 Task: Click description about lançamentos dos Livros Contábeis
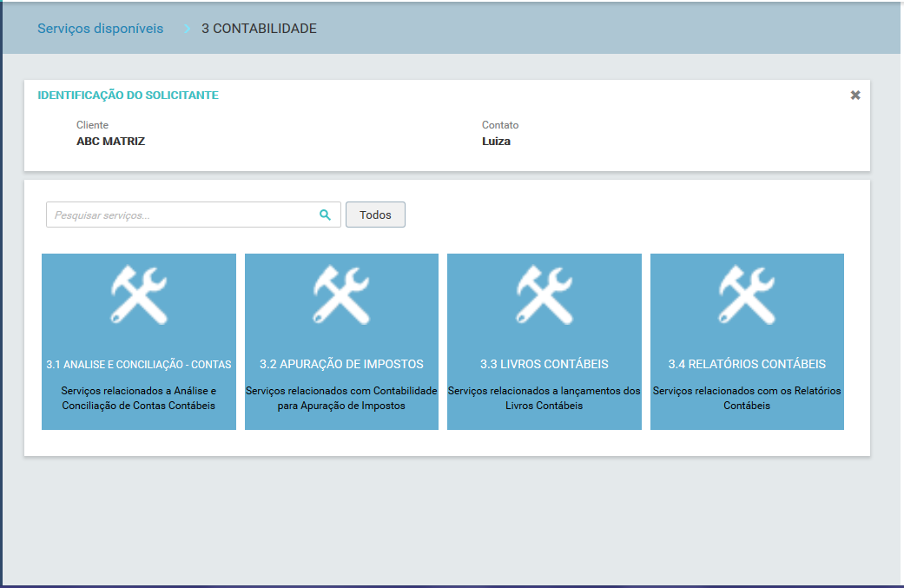pyautogui.click(x=544, y=399)
